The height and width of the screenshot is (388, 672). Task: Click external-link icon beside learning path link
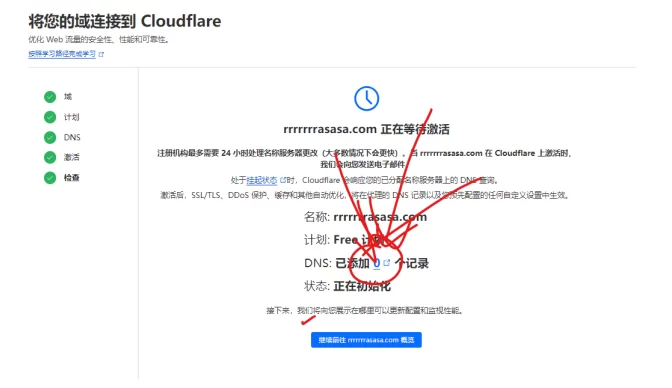coord(101,54)
